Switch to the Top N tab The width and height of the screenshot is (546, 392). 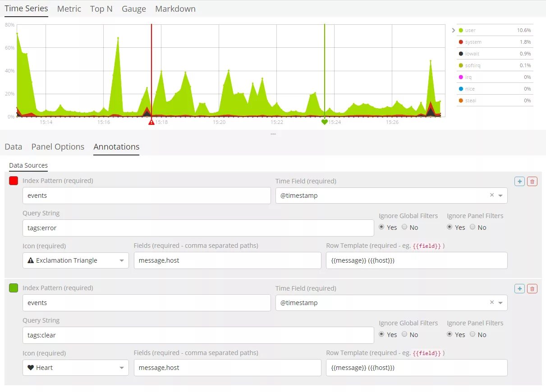click(x=101, y=9)
